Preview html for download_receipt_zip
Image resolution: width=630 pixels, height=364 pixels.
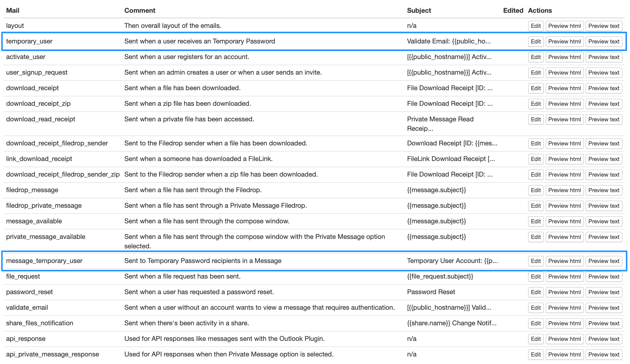click(565, 104)
